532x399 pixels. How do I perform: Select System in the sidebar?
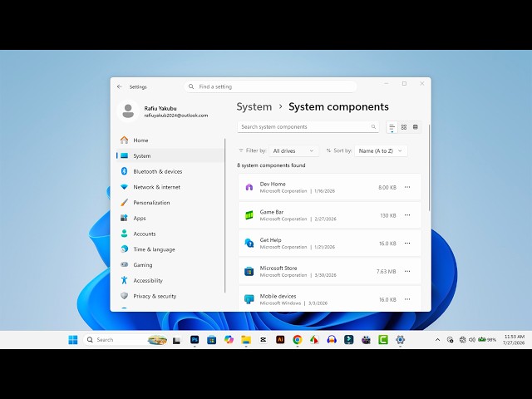coord(170,155)
